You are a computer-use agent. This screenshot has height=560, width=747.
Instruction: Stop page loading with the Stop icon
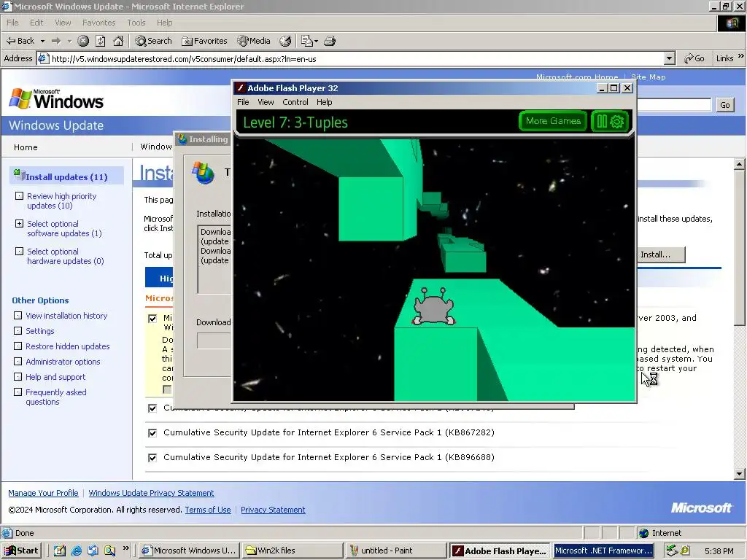point(83,41)
